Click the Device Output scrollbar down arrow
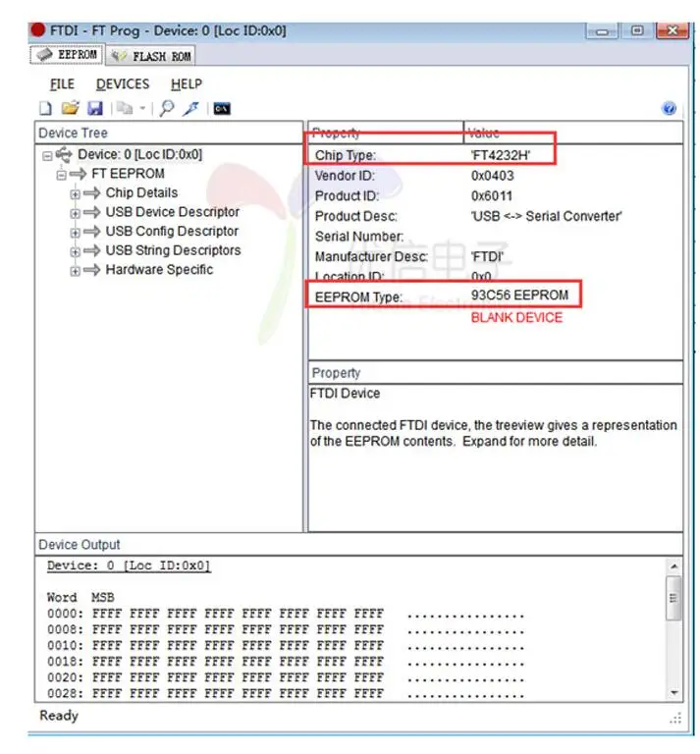700x754 pixels. coord(673,691)
